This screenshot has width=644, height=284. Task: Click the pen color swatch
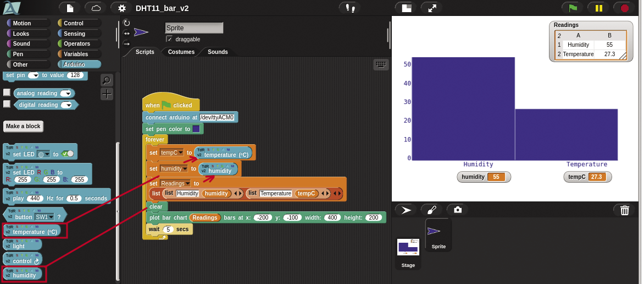pyautogui.click(x=196, y=129)
